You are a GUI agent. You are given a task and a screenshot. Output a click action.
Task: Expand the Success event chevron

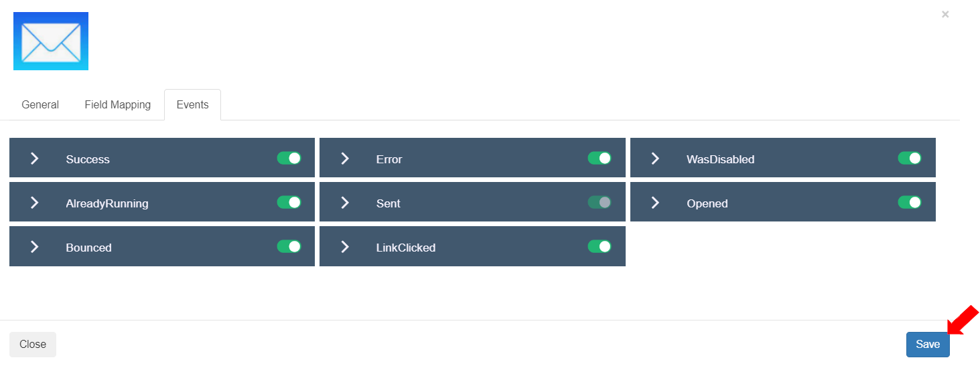pos(35,159)
